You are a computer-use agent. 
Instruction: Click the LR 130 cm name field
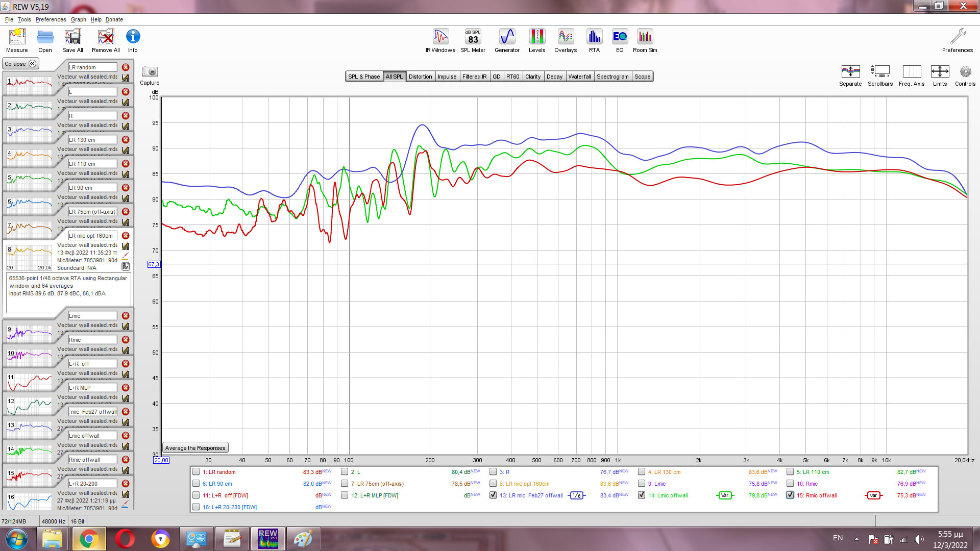point(92,139)
